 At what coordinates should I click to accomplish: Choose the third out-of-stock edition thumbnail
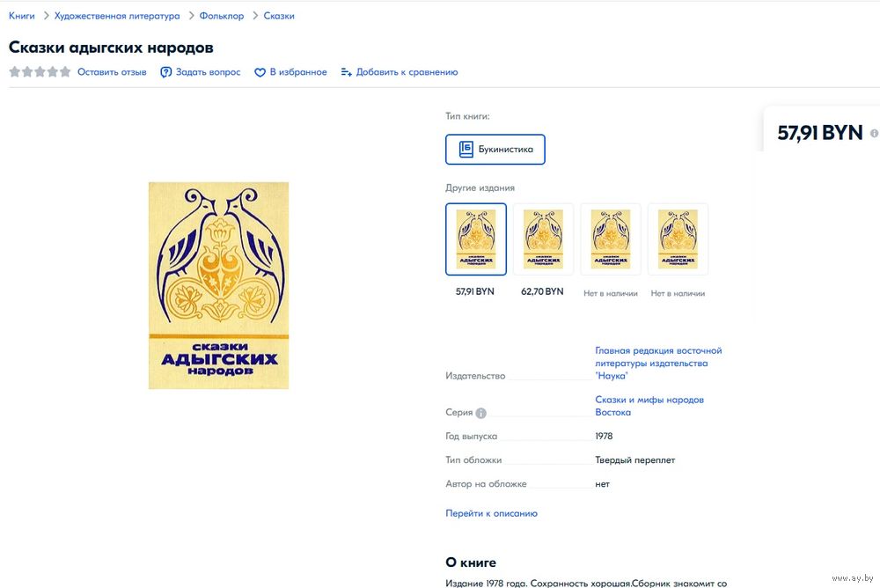pos(611,239)
